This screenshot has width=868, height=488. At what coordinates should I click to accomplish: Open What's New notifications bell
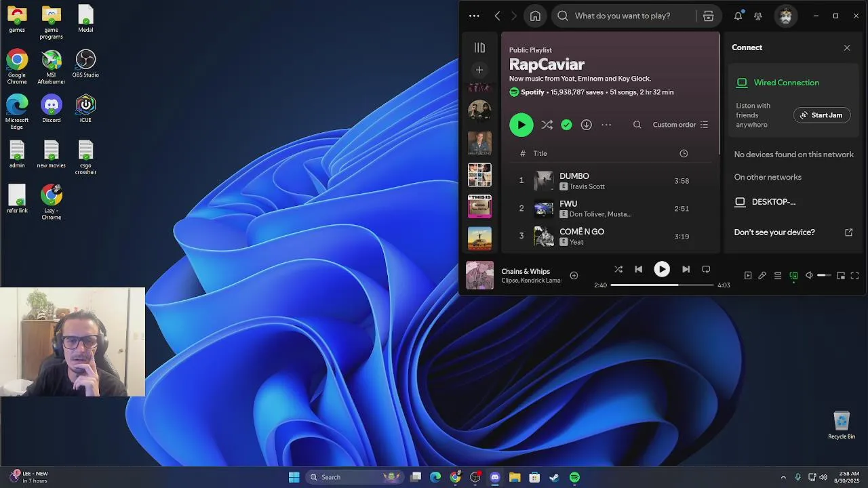click(738, 16)
